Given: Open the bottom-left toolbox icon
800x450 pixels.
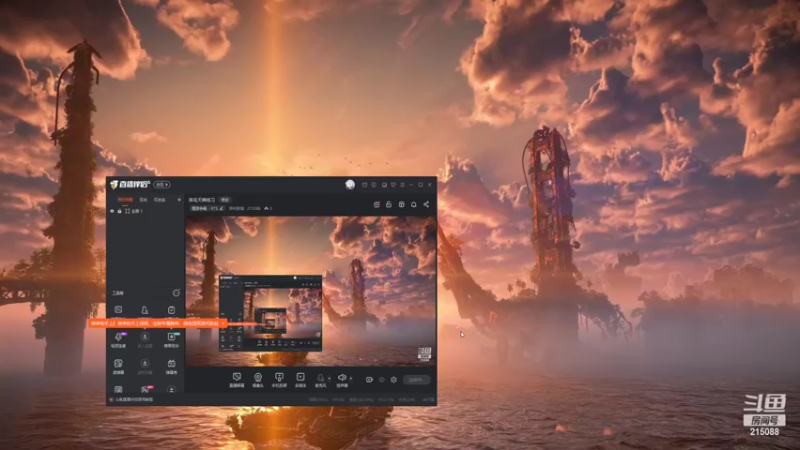Looking at the screenshot, I should click(x=118, y=390).
